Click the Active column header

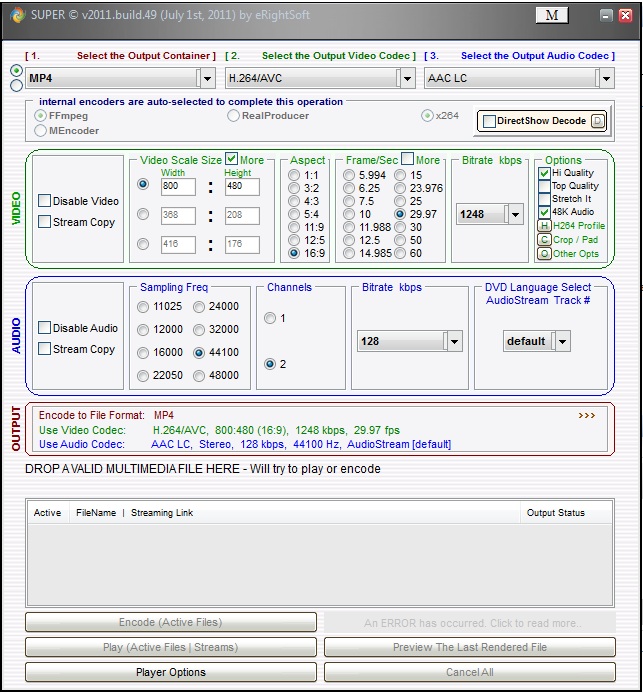coord(47,513)
